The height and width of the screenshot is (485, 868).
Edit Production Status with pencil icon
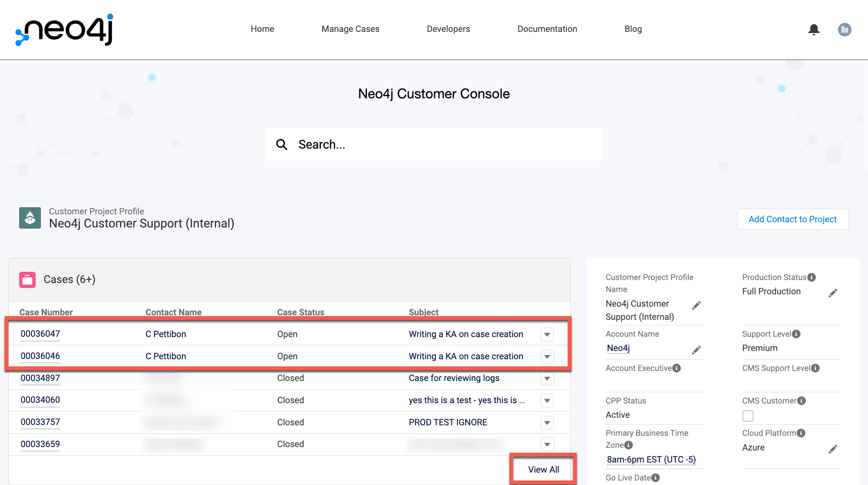pos(833,293)
